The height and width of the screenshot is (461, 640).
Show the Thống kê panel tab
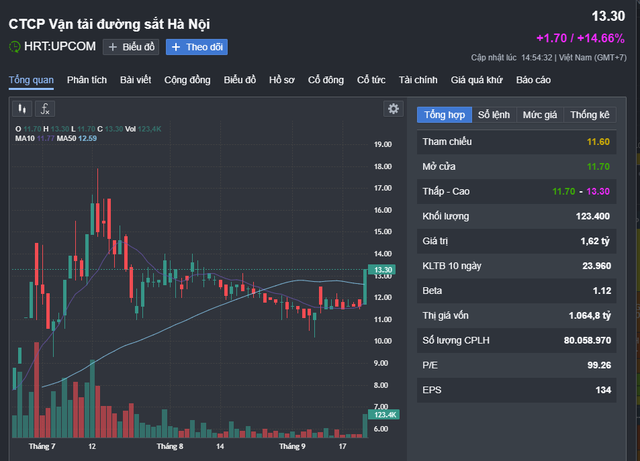pos(589,115)
